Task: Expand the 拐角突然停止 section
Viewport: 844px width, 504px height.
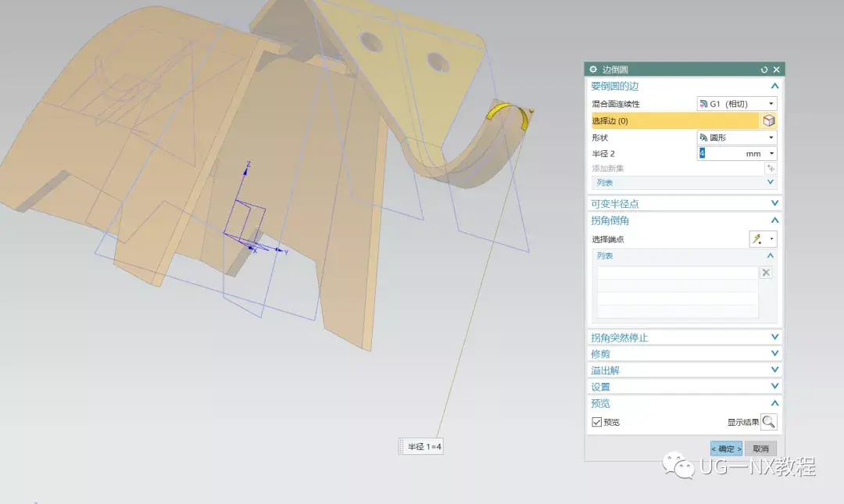Action: click(774, 337)
